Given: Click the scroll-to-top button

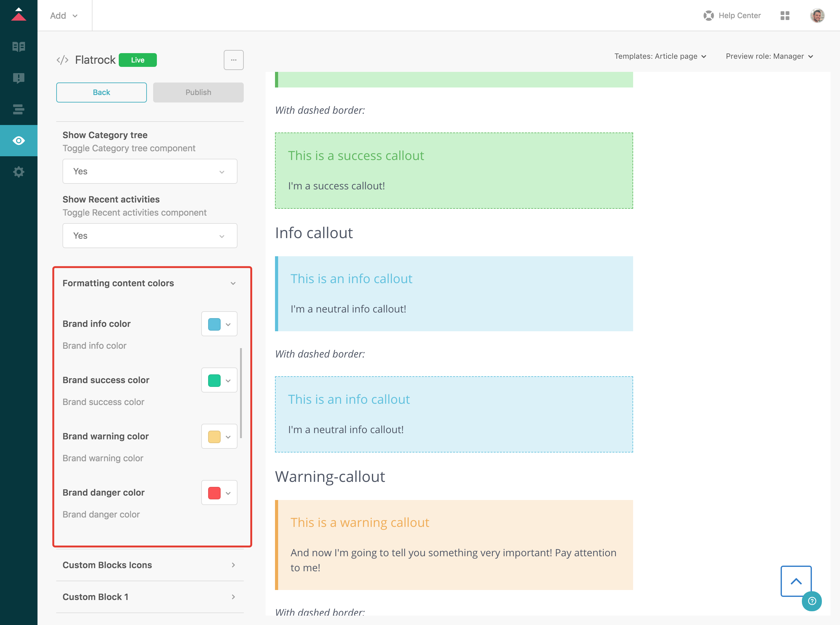Looking at the screenshot, I should click(x=796, y=581).
